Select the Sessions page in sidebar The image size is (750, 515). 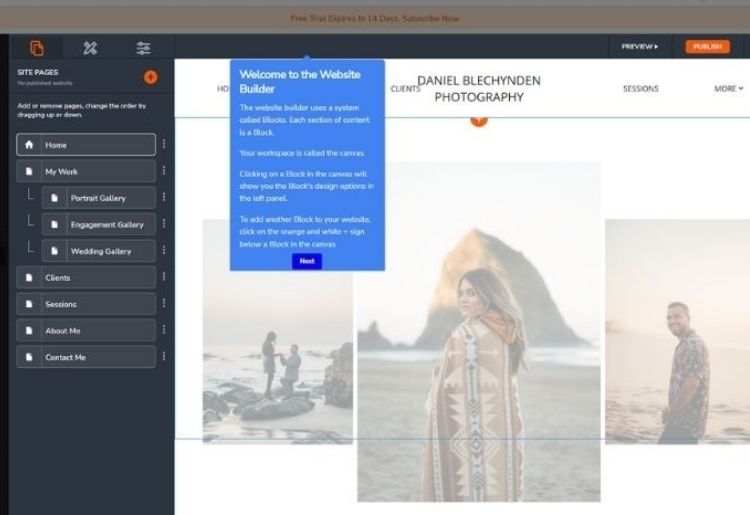pyautogui.click(x=86, y=304)
